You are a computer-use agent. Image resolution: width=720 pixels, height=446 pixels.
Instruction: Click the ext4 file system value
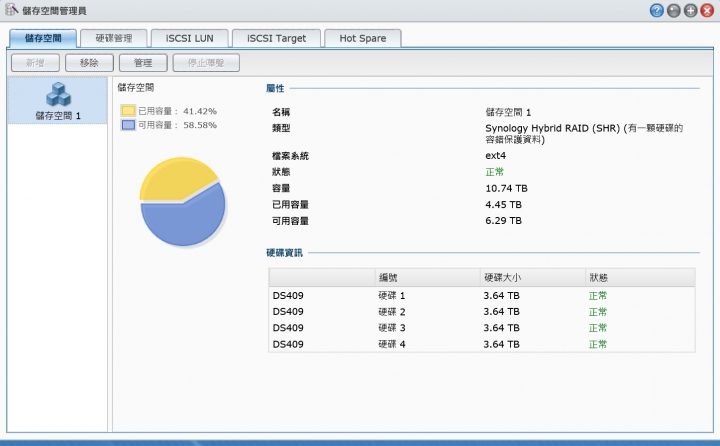pyautogui.click(x=495, y=155)
